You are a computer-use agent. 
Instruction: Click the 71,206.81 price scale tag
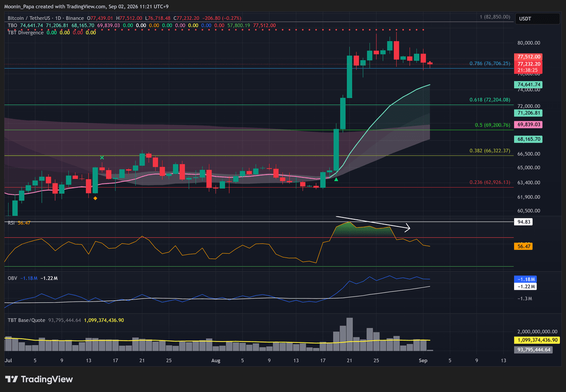[x=529, y=113]
